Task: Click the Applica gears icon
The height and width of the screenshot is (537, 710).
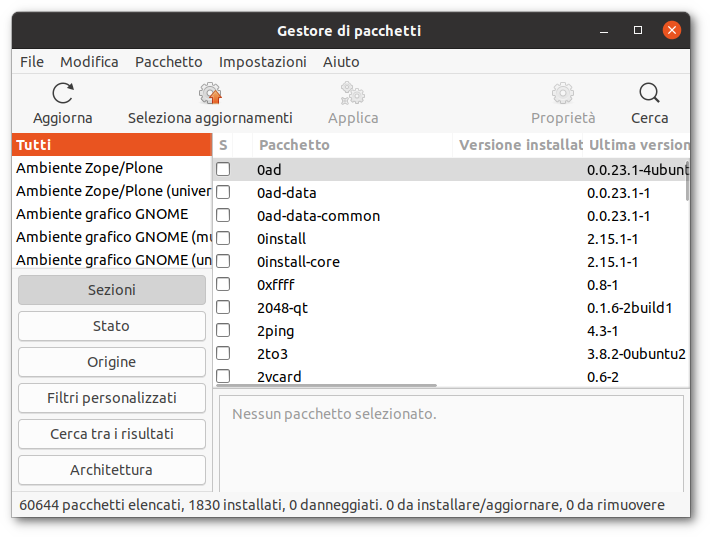Action: [353, 94]
